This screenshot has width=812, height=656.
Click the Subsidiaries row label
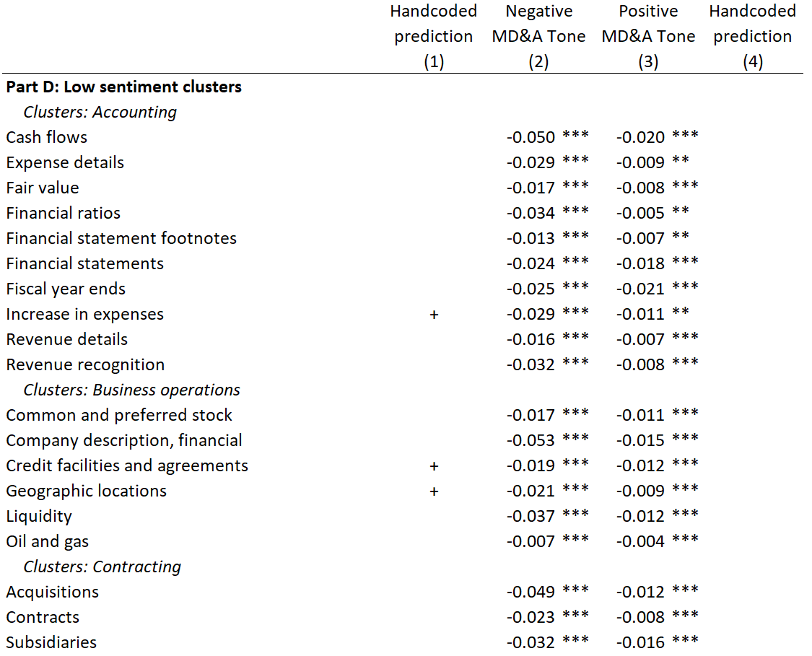pos(51,642)
